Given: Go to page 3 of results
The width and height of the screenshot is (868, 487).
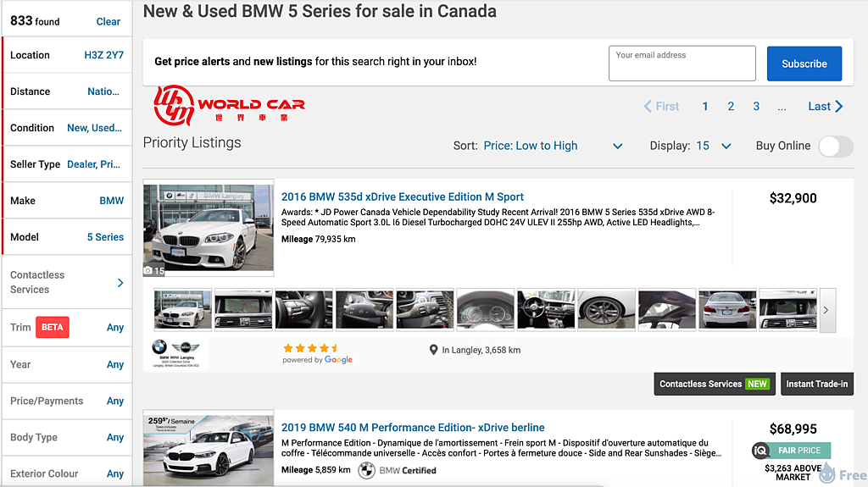Looking at the screenshot, I should pos(756,107).
